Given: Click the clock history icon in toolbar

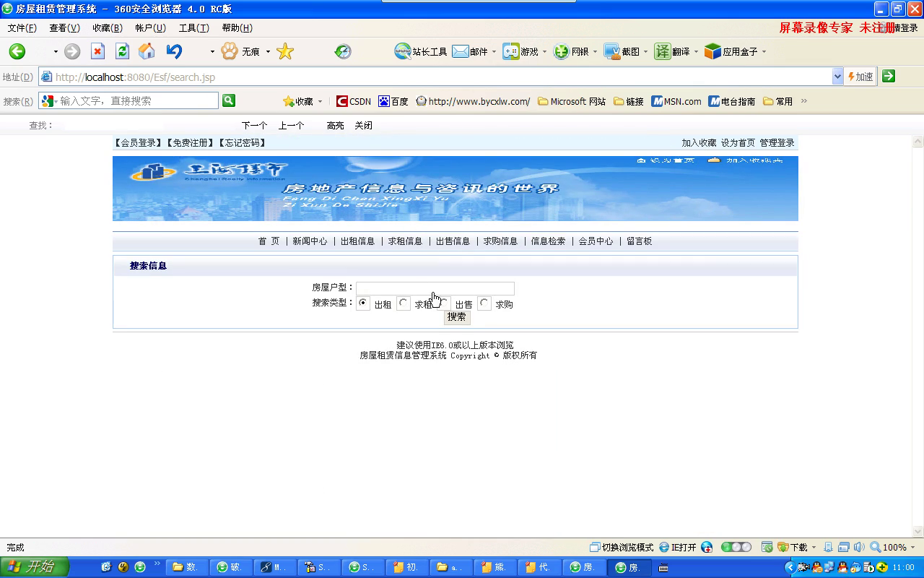Looking at the screenshot, I should pos(343,51).
